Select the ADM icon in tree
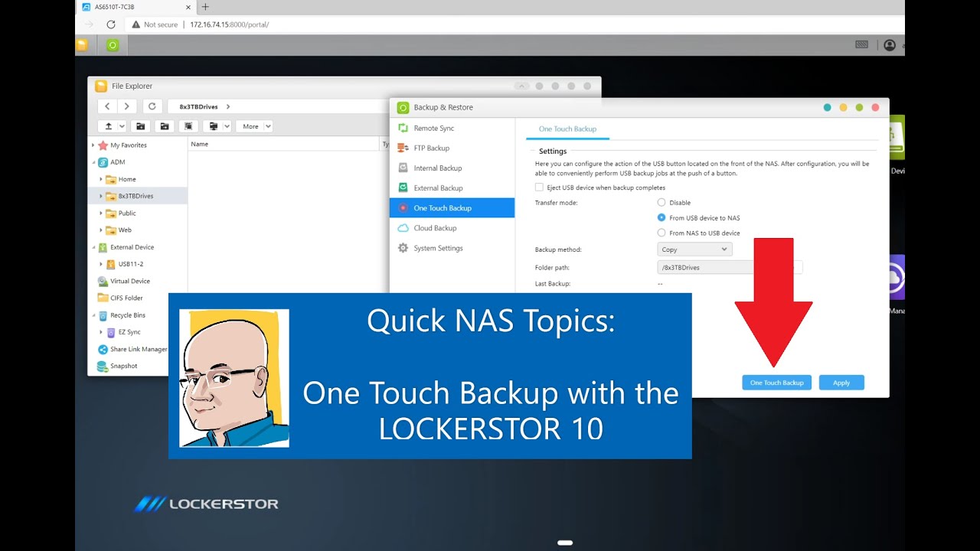Image resolution: width=980 pixels, height=551 pixels. pyautogui.click(x=103, y=162)
